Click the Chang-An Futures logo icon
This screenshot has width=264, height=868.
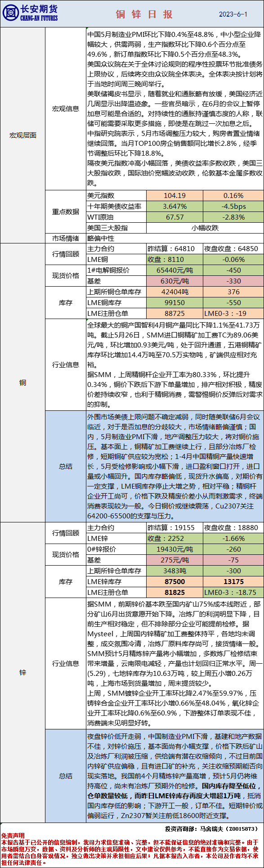10,13
